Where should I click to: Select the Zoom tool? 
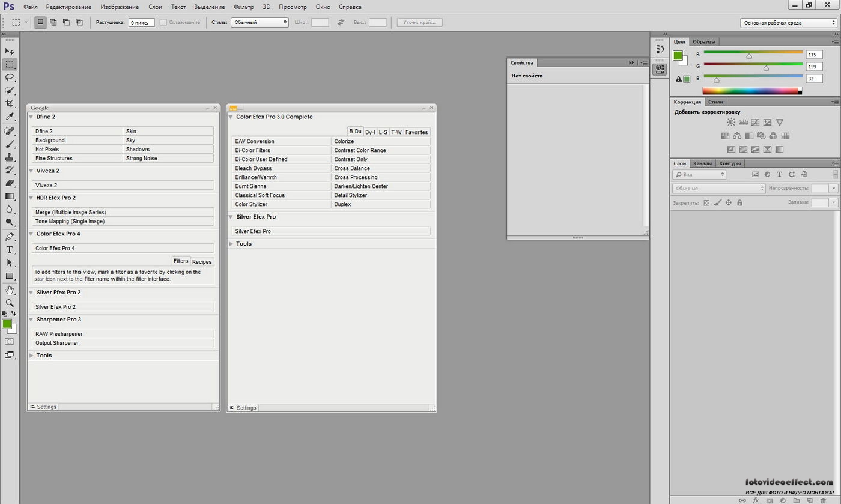[10, 303]
